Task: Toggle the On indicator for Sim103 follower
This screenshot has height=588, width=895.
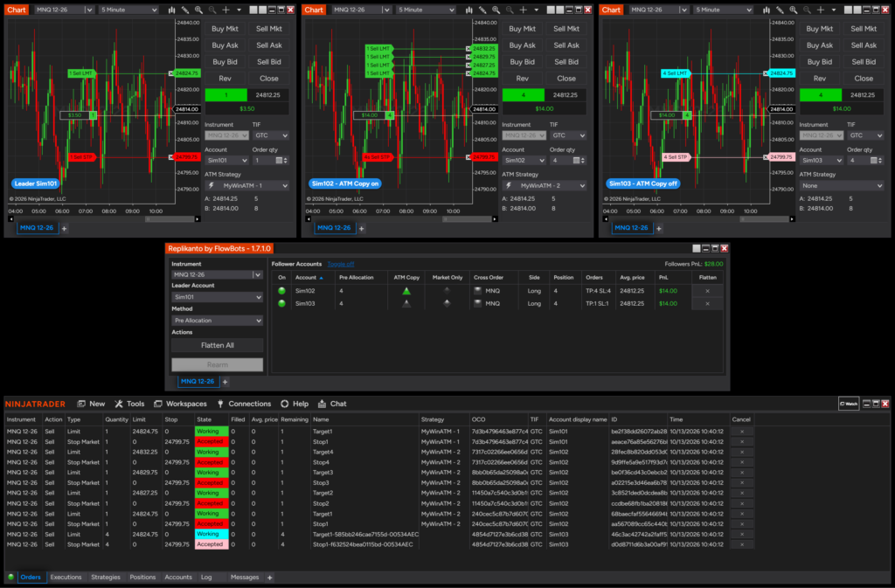Action: coord(281,304)
